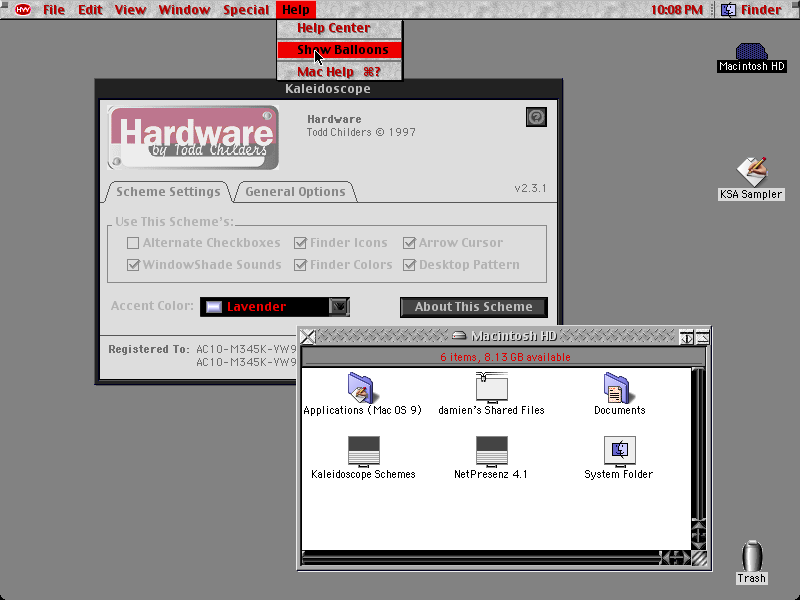Open the Macintosh HD desktop drive icon

tap(751, 51)
